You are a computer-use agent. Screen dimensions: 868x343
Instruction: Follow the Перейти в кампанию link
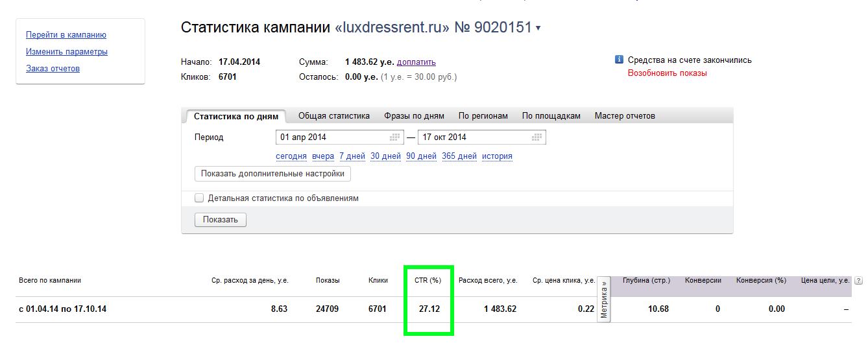click(66, 35)
